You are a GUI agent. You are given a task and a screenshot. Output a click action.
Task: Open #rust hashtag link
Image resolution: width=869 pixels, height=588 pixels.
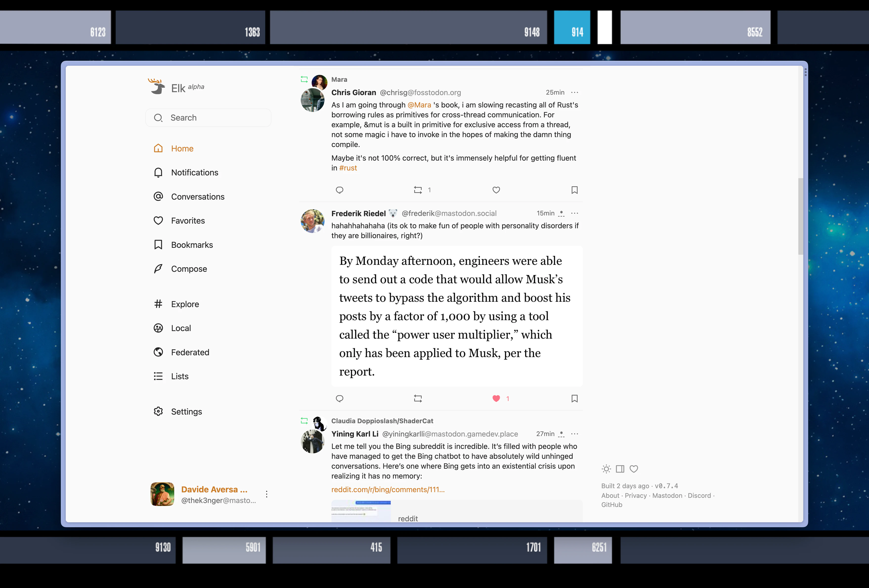point(348,168)
